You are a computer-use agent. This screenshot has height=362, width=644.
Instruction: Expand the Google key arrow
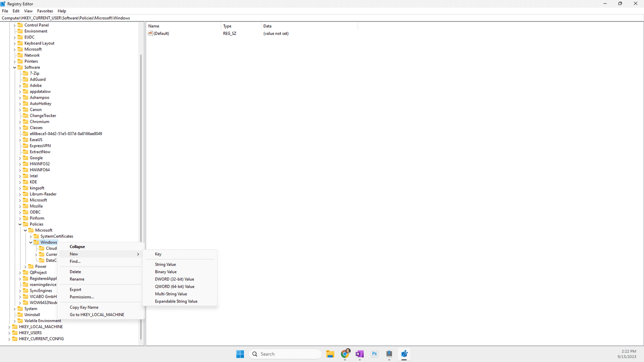point(20,158)
